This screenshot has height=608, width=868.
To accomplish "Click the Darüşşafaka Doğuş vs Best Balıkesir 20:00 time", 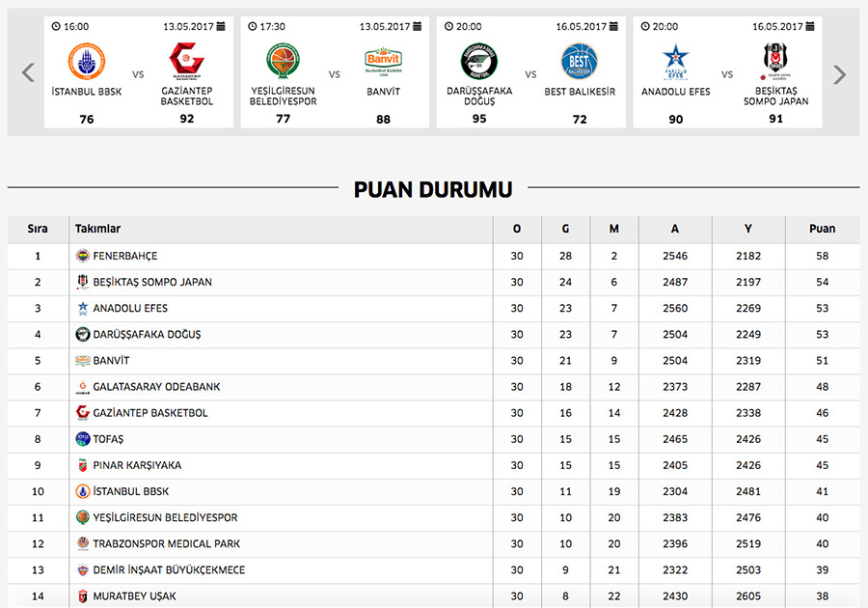I will click(x=469, y=26).
